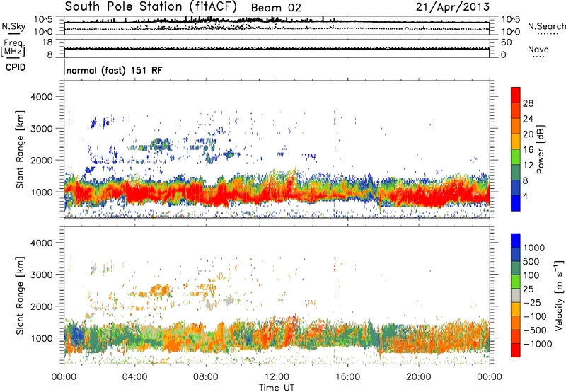566x392 pixels.
Task: Click the date '21/Apr/2013'
Action: coord(453,7)
